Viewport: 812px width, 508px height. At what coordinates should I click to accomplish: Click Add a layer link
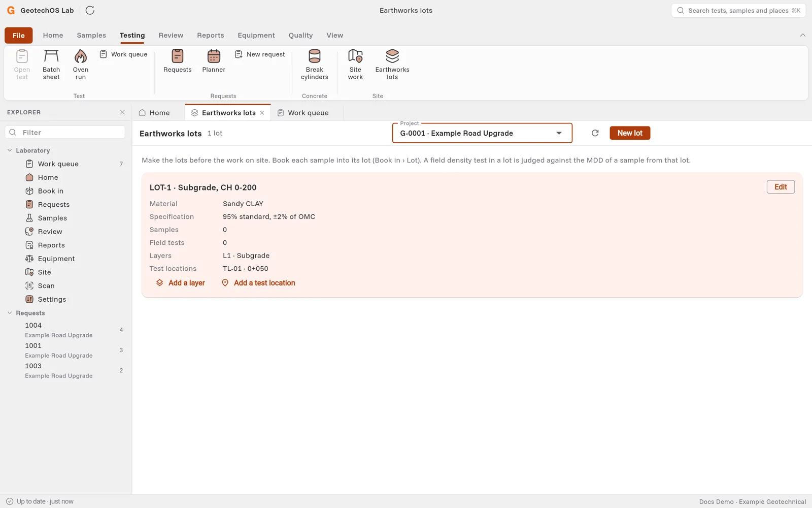181,283
